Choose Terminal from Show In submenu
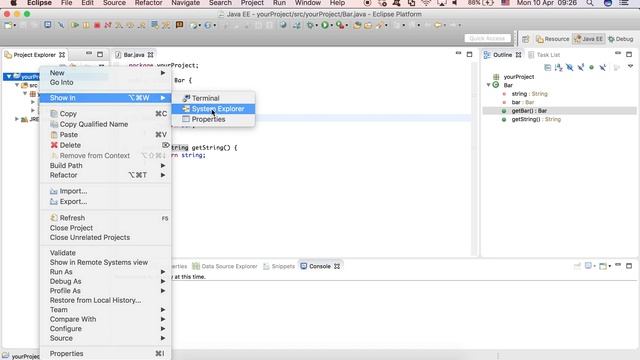The width and height of the screenshot is (640, 360). (213, 98)
